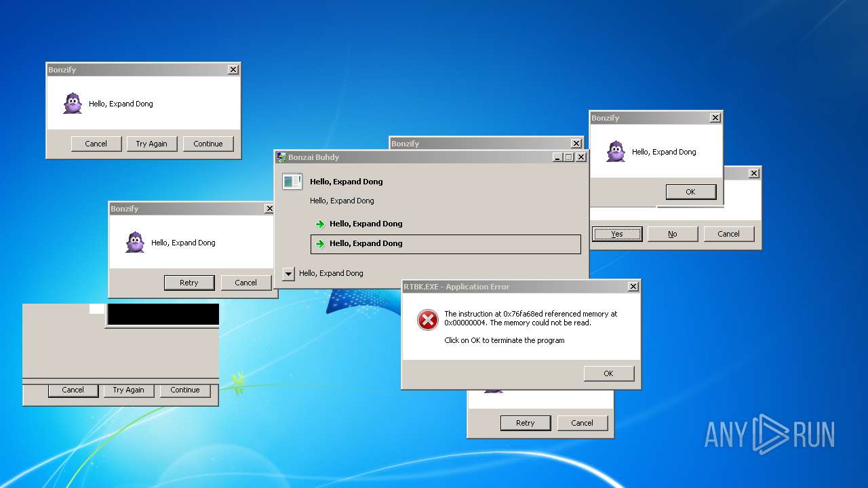Maximize the Bonzai Buhdy window
The height and width of the screenshot is (488, 868).
[569, 157]
